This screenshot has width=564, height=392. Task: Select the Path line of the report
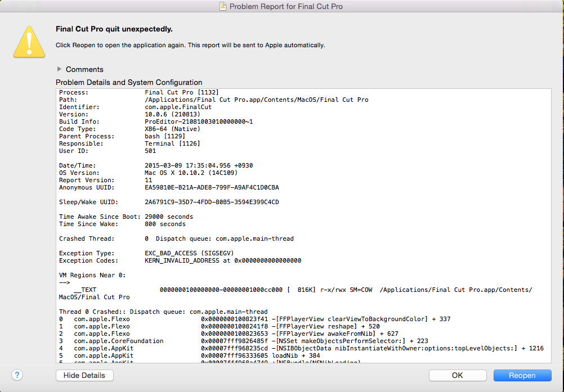[x=214, y=100]
